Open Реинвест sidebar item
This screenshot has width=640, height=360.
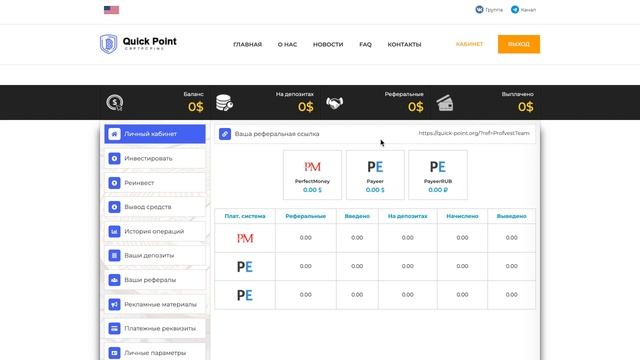tap(155, 183)
